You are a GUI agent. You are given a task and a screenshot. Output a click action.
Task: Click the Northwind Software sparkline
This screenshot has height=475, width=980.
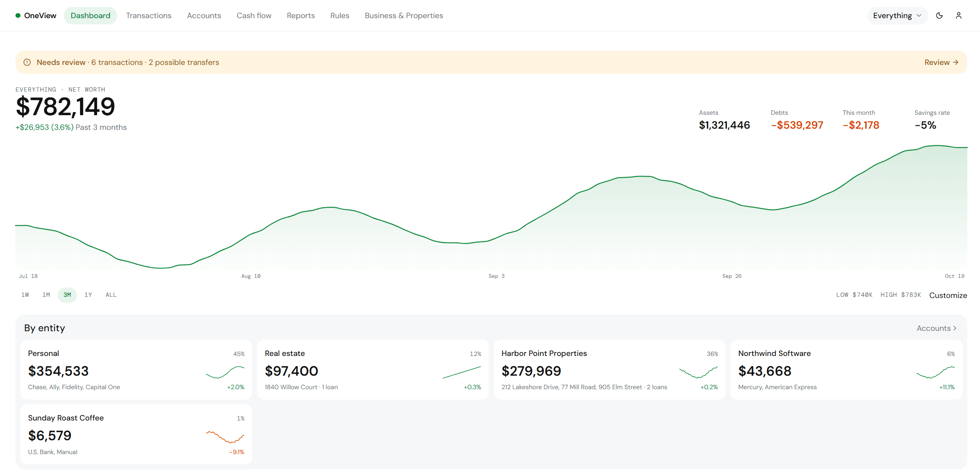click(x=936, y=372)
